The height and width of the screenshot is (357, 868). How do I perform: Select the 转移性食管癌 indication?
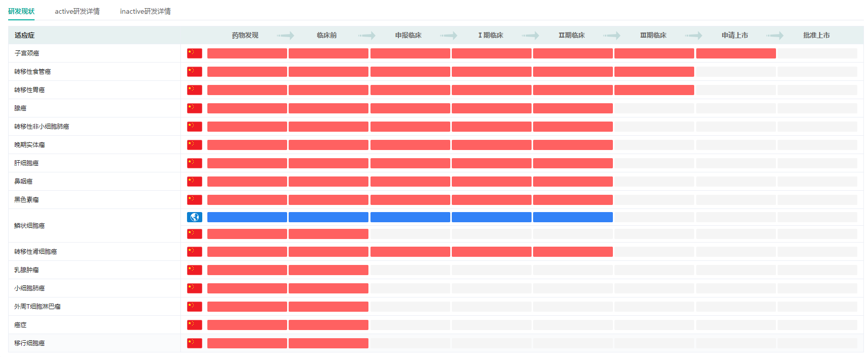tap(33, 72)
